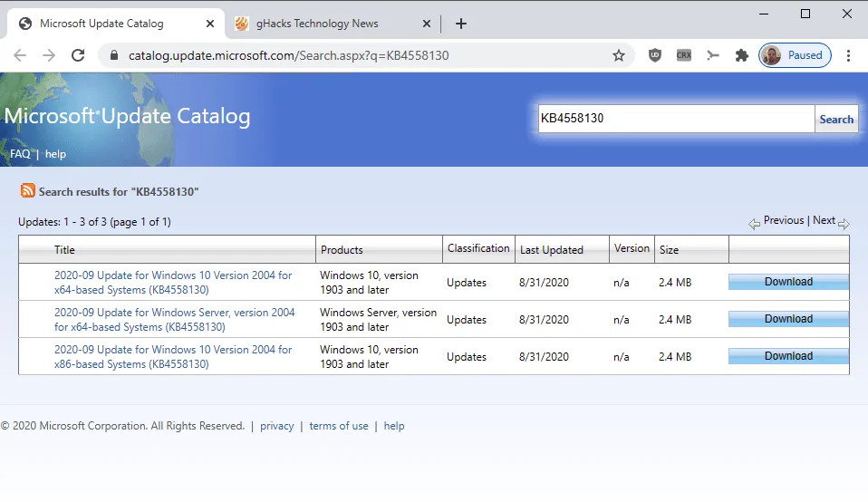
Task: Click the Paused profile button
Action: point(795,55)
